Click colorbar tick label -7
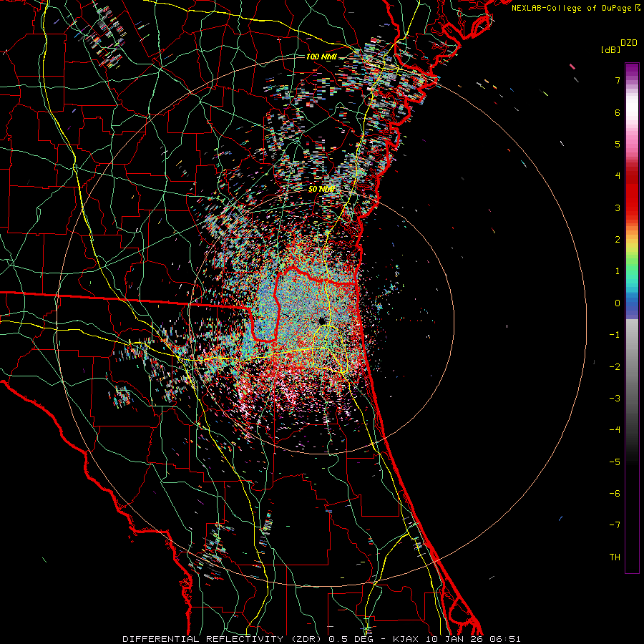644x644 pixels. tap(615, 525)
